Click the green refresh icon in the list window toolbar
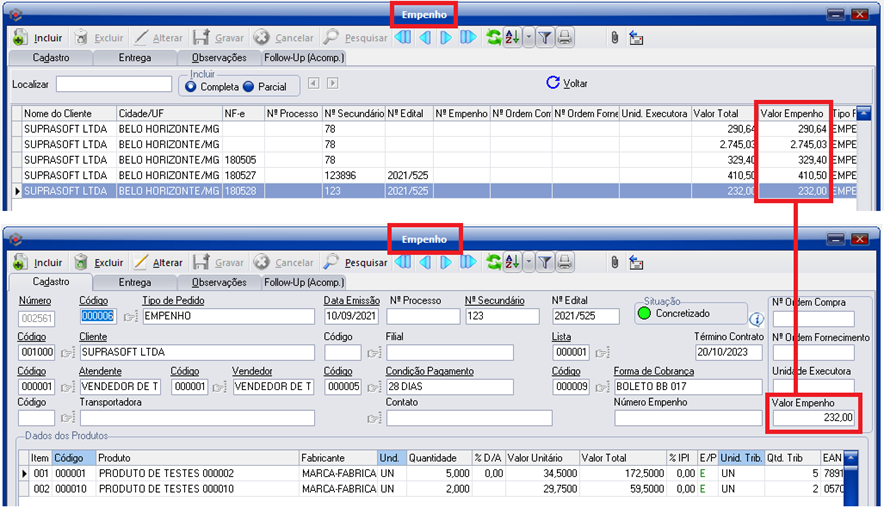Screen dimensions: 884x508 tap(493, 38)
